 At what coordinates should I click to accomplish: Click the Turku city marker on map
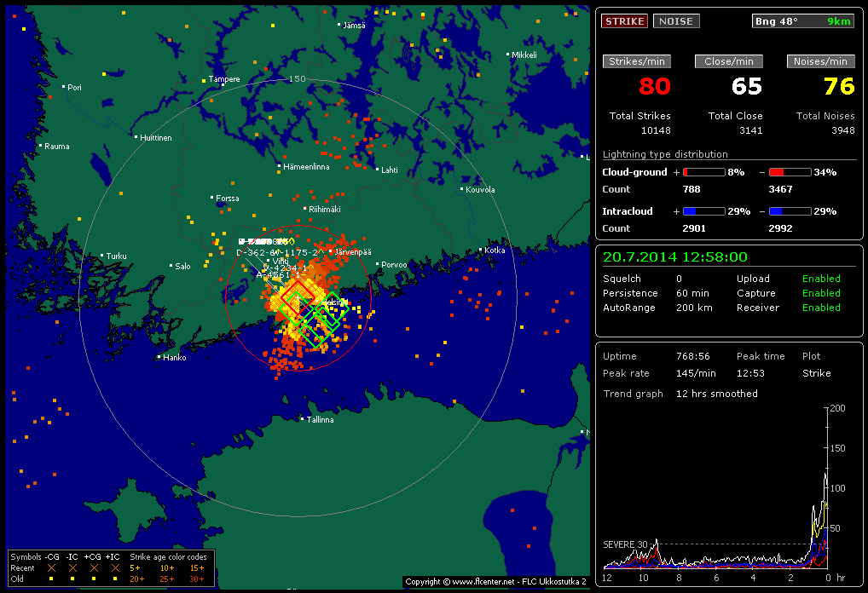coord(102,256)
